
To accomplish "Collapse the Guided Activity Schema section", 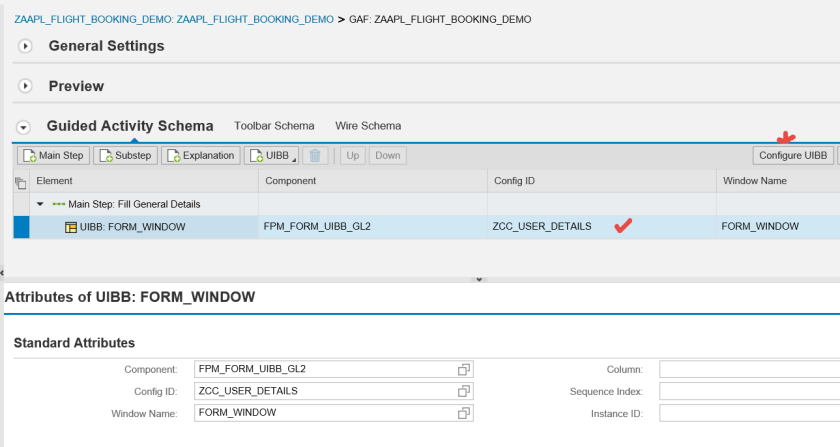I will [x=24, y=127].
